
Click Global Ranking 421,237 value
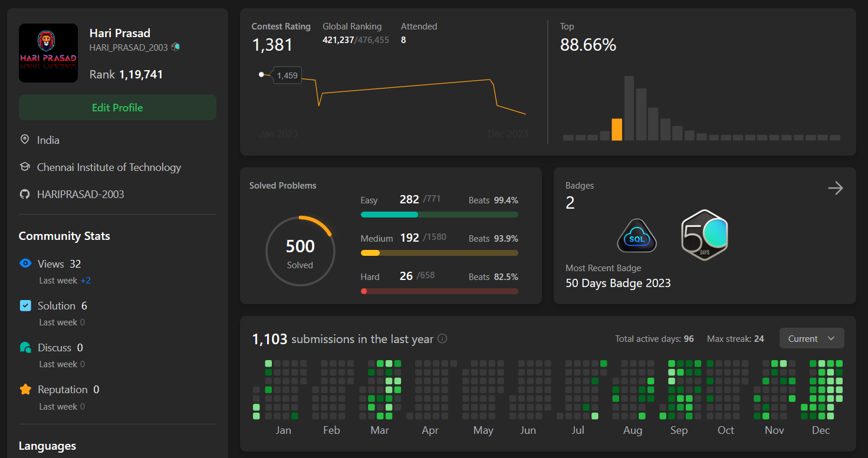coord(338,40)
